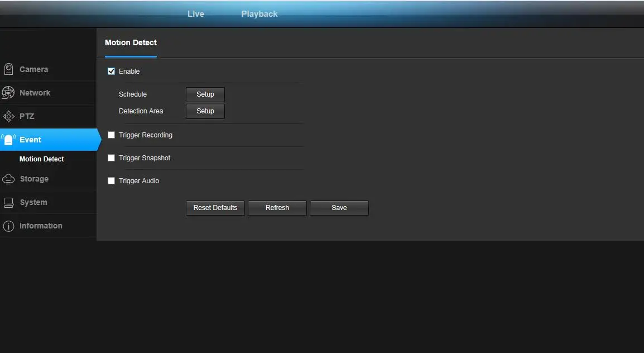644x353 pixels.
Task: Click Setup button for Schedule
Action: [205, 94]
